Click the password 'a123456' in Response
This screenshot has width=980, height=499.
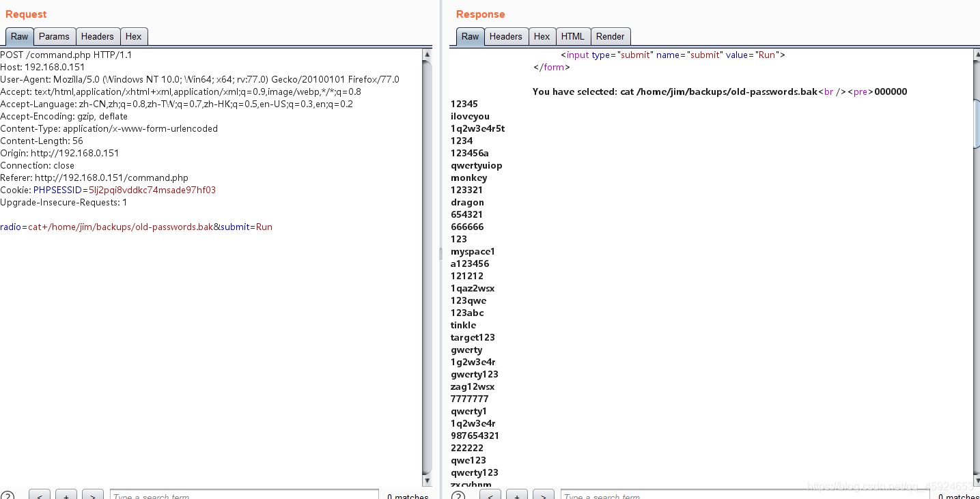[x=470, y=263]
